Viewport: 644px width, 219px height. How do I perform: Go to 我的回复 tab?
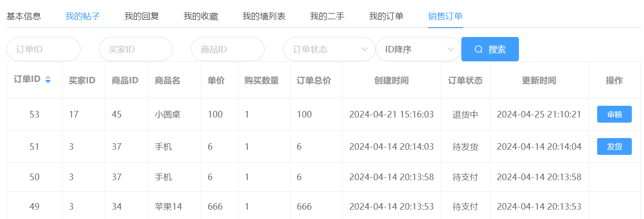click(142, 16)
